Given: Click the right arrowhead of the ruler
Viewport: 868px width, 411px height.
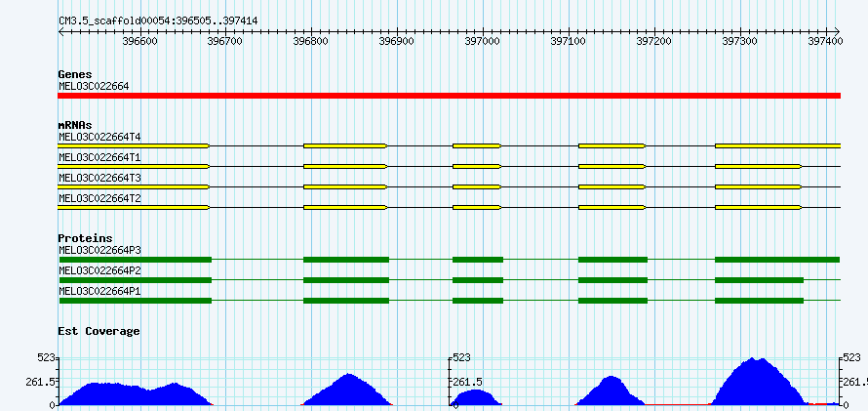Looking at the screenshot, I should tap(837, 31).
